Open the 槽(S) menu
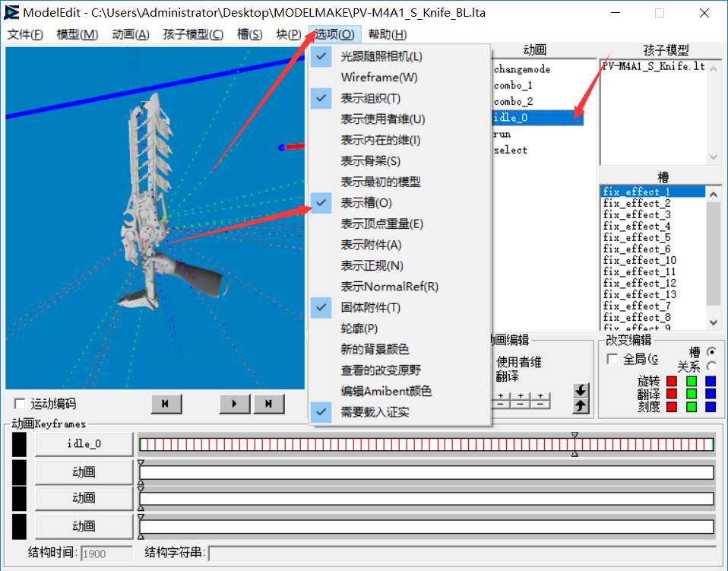Image resolution: width=728 pixels, height=571 pixels. point(249,34)
